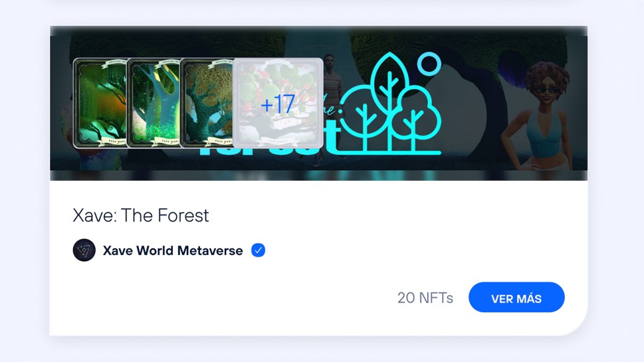Click the Xave: The Forest collection title
Viewport: 644px width, 362px height.
click(141, 215)
